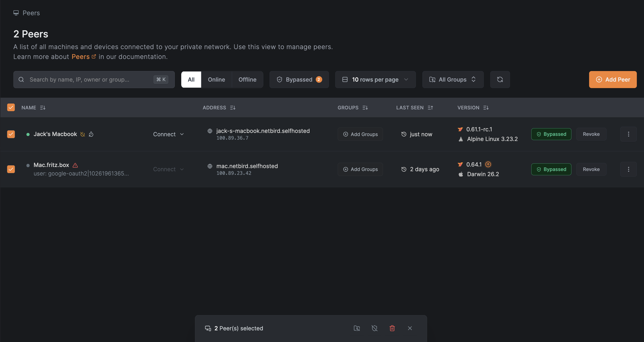Open three-dot menu for Jack's Macbook
This screenshot has height=342, width=644.
628,134
